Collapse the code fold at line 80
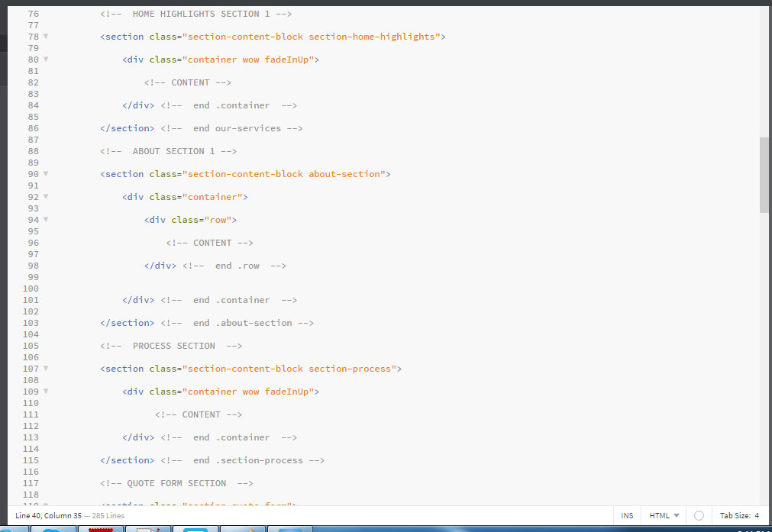Screen dimensions: 772x532 click(x=46, y=59)
